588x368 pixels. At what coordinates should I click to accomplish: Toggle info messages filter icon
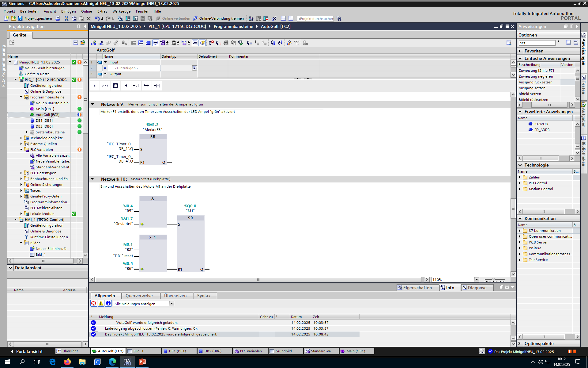[x=108, y=303]
